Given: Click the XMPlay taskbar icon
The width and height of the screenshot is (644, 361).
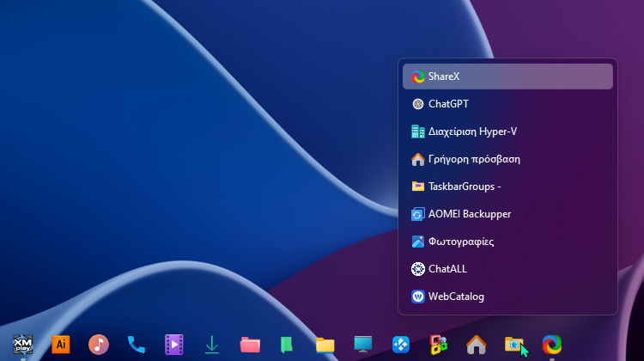Looking at the screenshot, I should [x=23, y=344].
